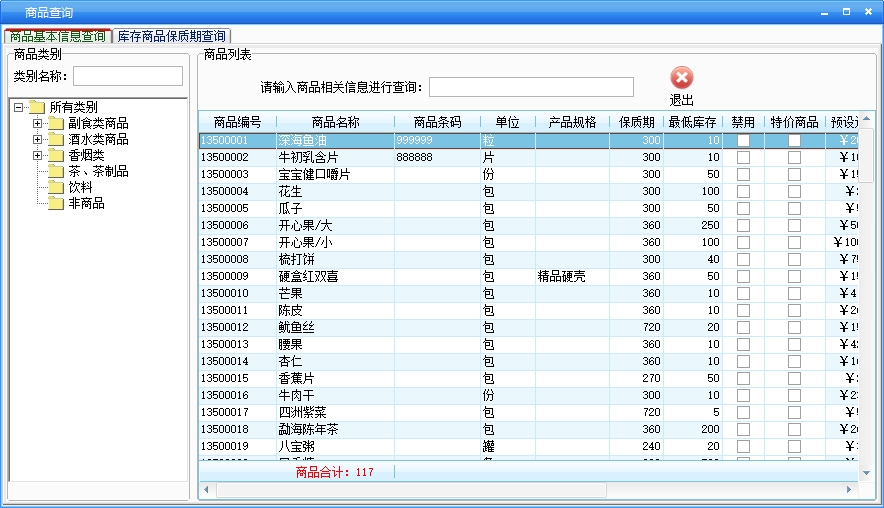Image resolution: width=884 pixels, height=508 pixels.
Task: Expand the 副食类商品 tree node
Action: point(38,124)
